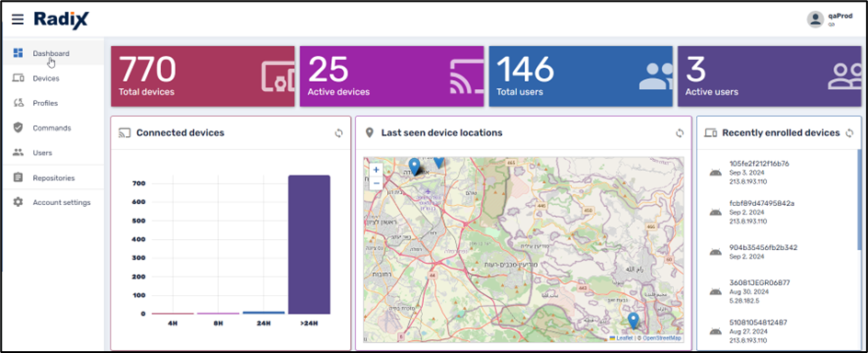Zoom in on the map
This screenshot has width=868, height=353.
[376, 170]
